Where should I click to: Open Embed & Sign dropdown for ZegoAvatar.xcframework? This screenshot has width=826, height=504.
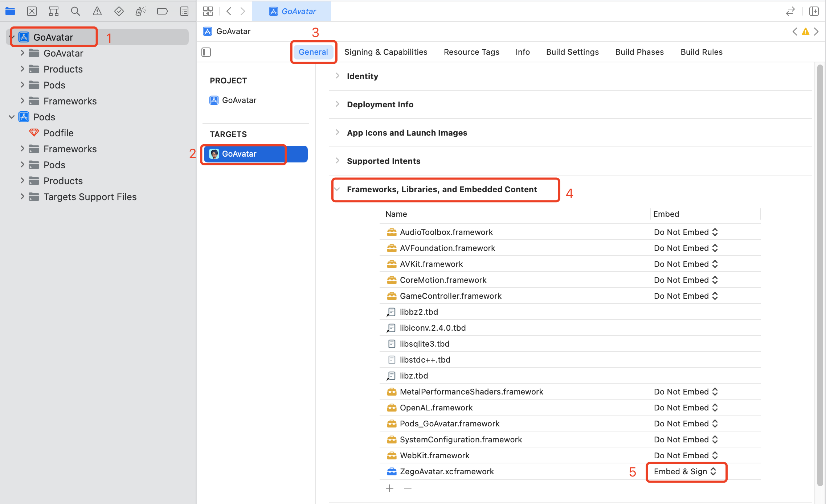[x=685, y=471]
